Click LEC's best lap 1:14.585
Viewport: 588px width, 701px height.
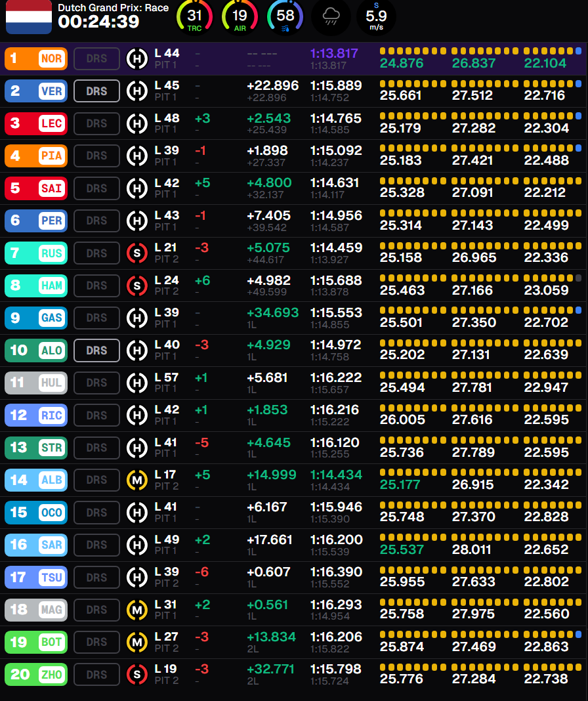coord(329,130)
